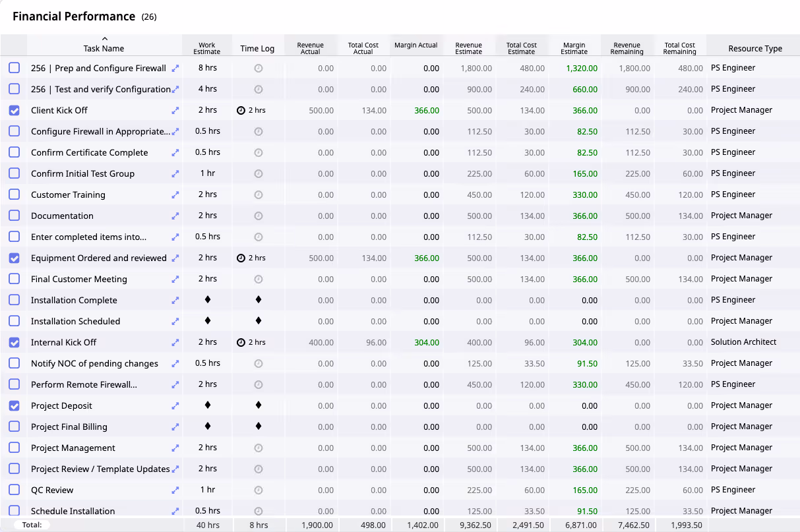800x532 pixels.
Task: Click time log clock for Internal Kick Off
Action: (x=241, y=343)
